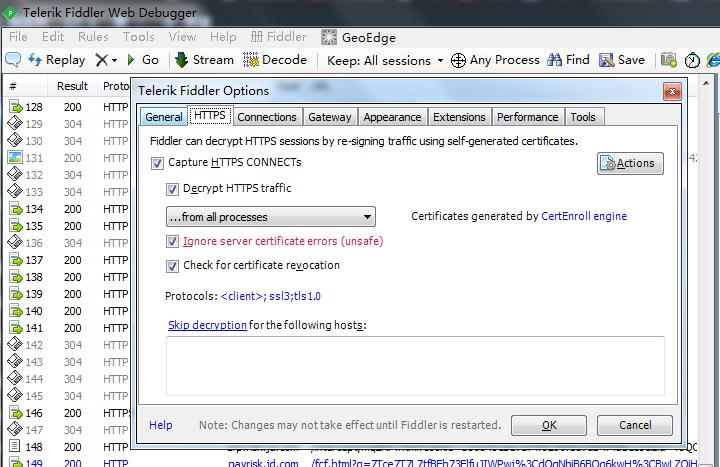This screenshot has height=467, width=720.
Task: Select session row number 137
Action: pos(34,260)
